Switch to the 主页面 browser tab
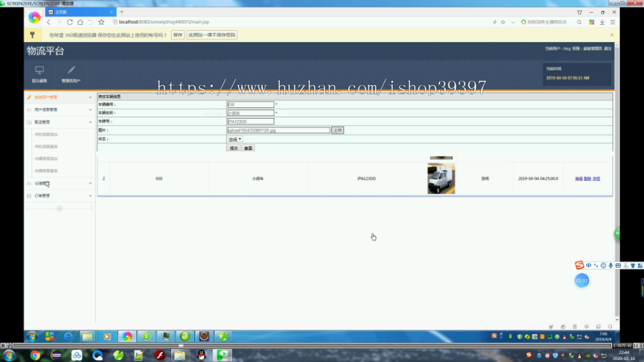644x362 pixels. (x=80, y=12)
